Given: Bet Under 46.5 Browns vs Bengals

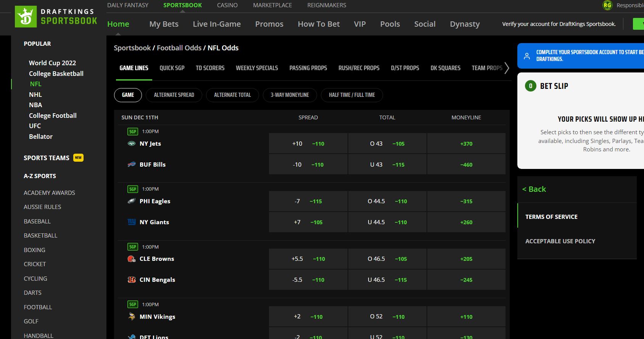Looking at the screenshot, I should pyautogui.click(x=387, y=280).
